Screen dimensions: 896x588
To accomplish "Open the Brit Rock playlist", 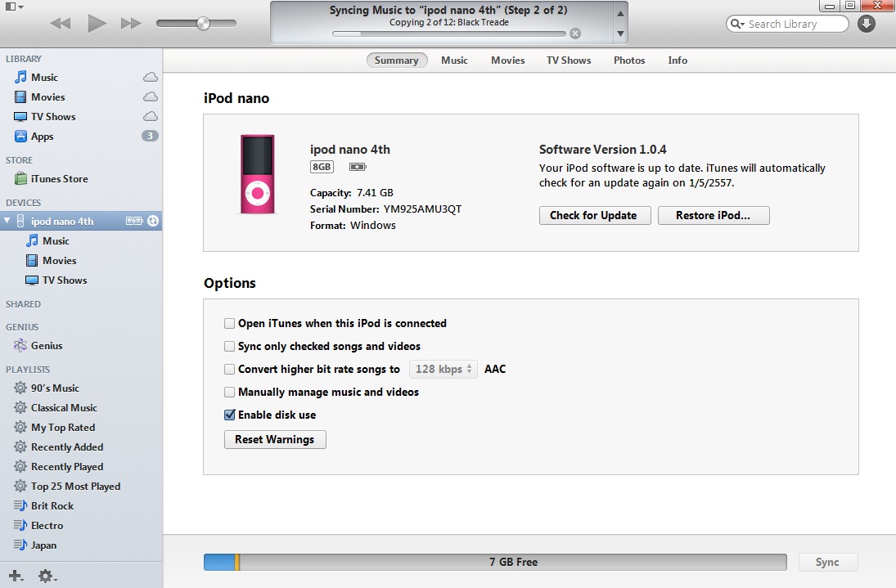I will click(x=52, y=505).
